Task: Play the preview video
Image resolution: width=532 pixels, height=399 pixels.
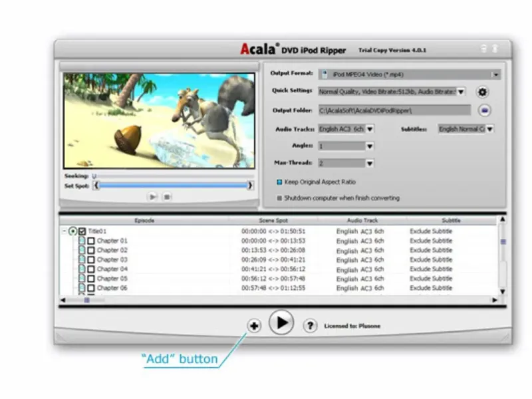Action: tap(152, 197)
